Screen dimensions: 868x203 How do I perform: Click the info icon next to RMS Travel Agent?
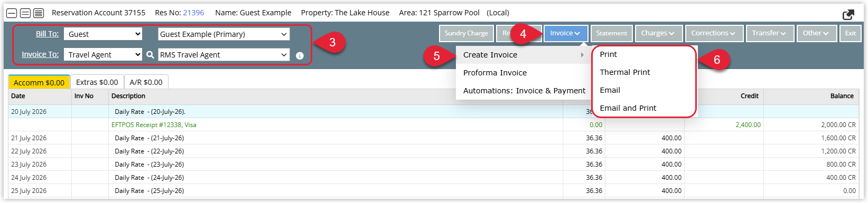pos(300,56)
